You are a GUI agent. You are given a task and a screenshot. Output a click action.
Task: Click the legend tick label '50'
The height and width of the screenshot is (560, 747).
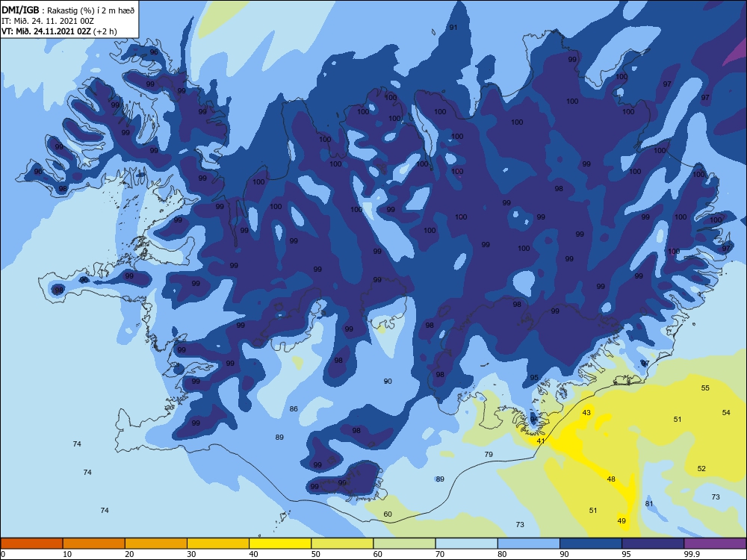click(315, 554)
